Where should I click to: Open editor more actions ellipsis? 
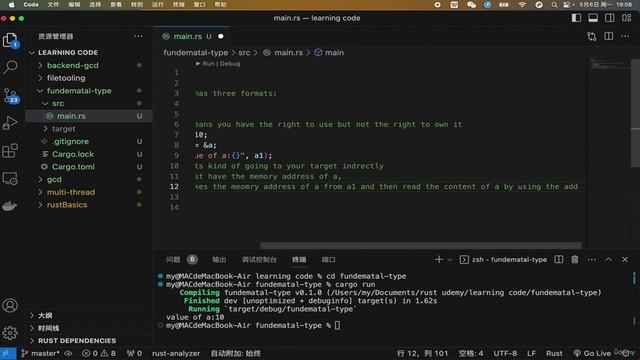pyautogui.click(x=625, y=36)
